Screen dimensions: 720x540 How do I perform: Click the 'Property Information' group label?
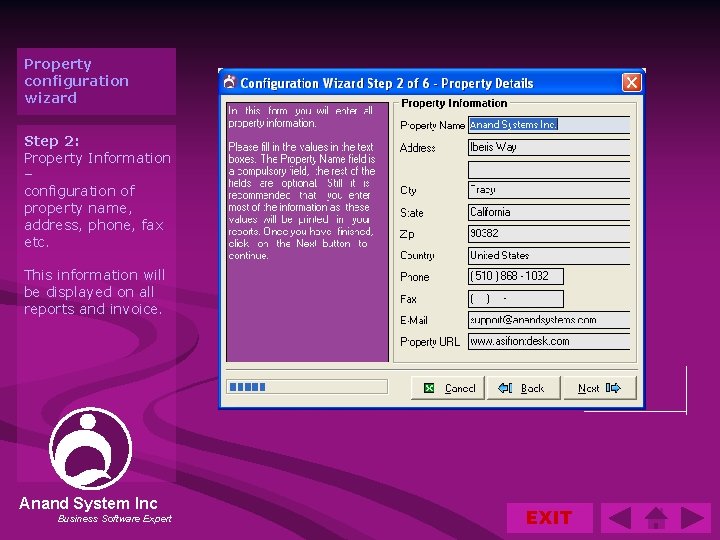(454, 103)
